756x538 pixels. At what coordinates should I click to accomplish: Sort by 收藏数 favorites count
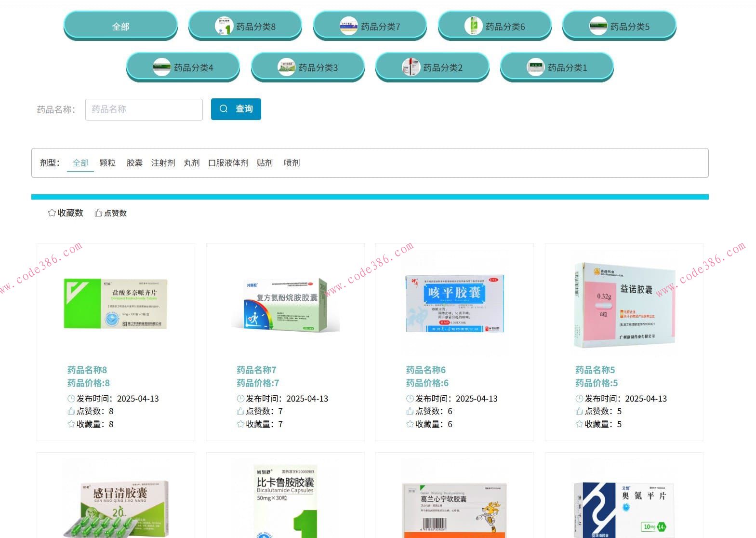tap(66, 213)
